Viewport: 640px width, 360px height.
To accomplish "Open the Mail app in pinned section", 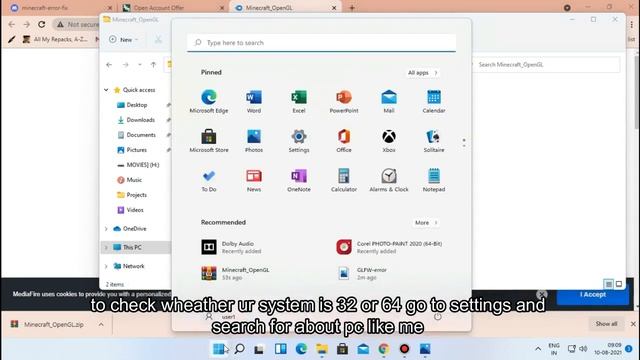I will point(389,101).
